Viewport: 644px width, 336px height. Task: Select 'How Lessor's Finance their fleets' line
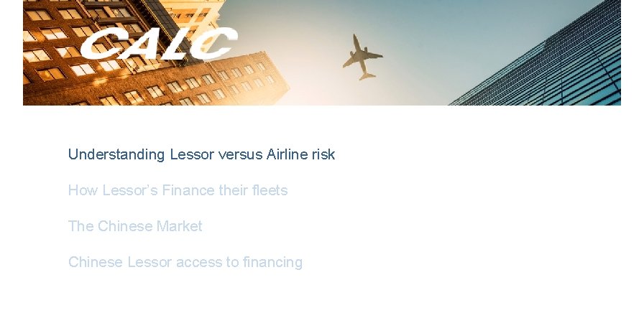pyautogui.click(x=178, y=190)
